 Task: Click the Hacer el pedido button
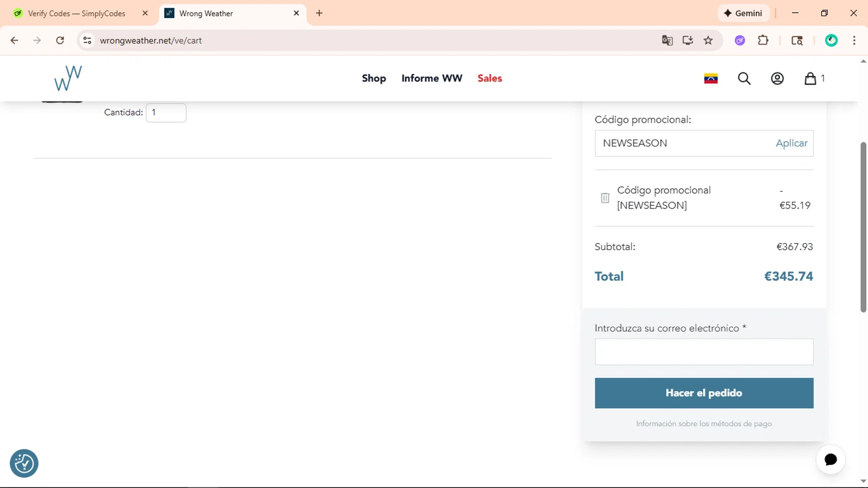click(704, 393)
